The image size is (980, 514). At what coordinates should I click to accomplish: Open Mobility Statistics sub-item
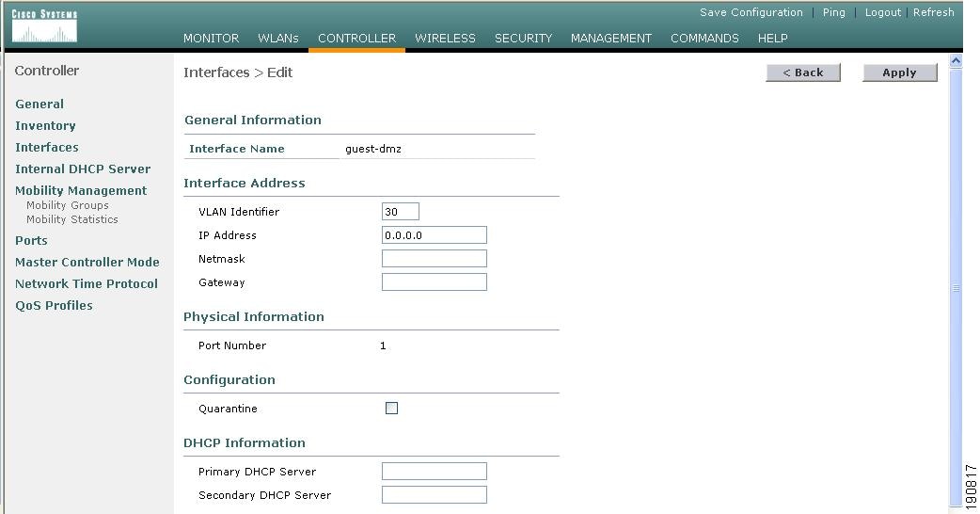point(71,219)
